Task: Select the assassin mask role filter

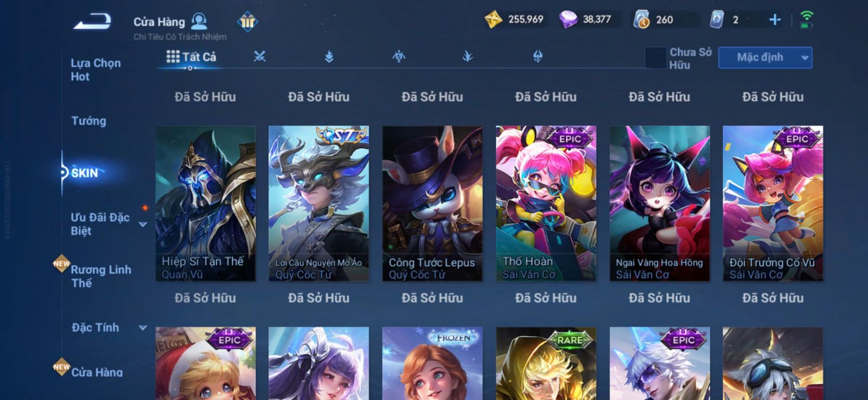Action: coord(399,56)
